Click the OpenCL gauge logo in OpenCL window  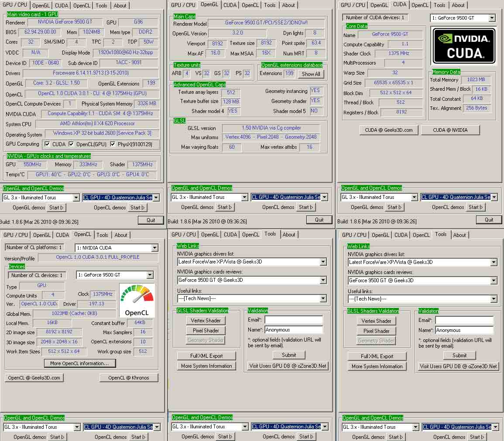(x=137, y=301)
